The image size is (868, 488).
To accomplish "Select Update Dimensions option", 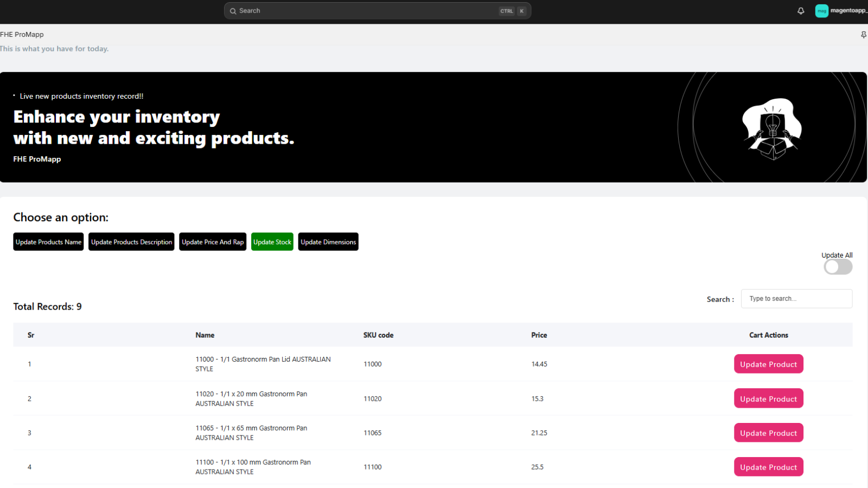I will pyautogui.click(x=328, y=242).
